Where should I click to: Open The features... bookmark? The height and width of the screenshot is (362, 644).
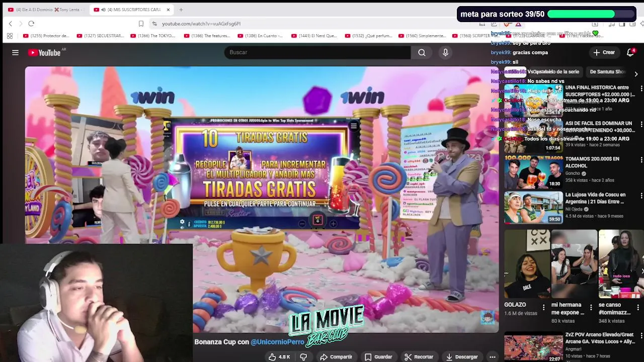[207, 36]
